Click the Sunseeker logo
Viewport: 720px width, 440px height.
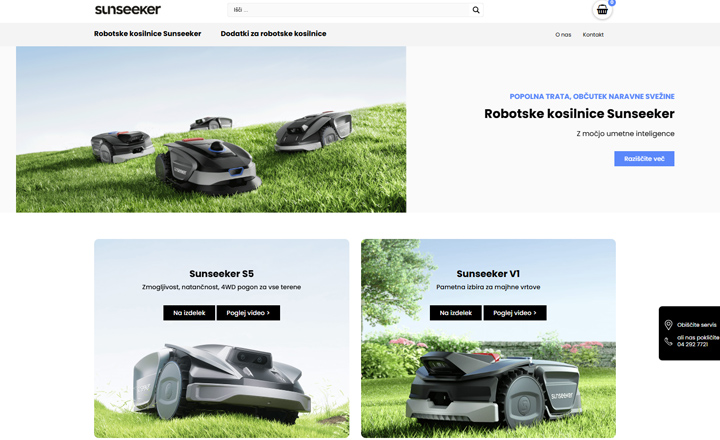(x=127, y=10)
